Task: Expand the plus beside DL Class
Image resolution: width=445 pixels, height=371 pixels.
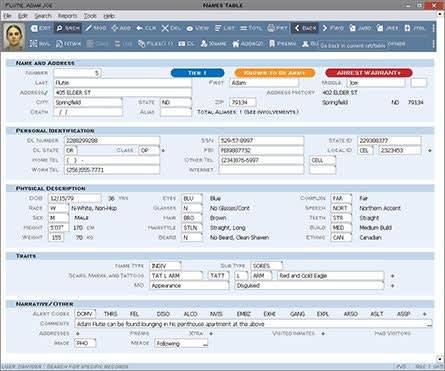Action: click(163, 151)
